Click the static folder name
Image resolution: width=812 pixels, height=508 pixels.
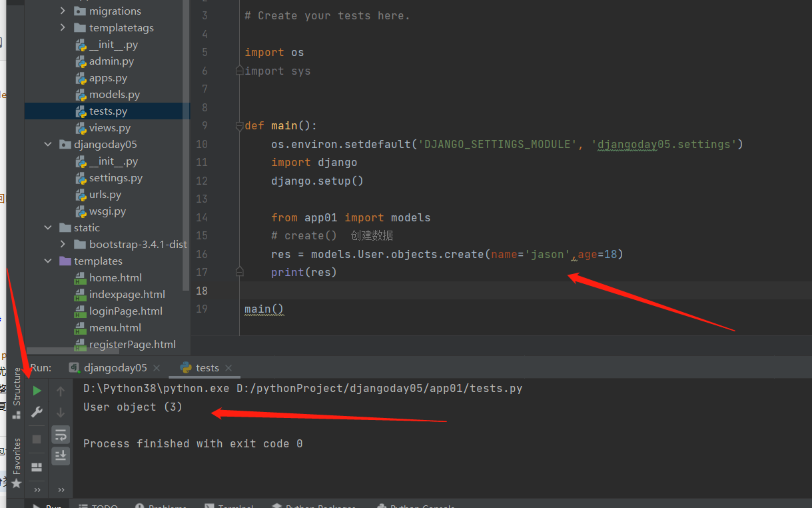coord(87,227)
